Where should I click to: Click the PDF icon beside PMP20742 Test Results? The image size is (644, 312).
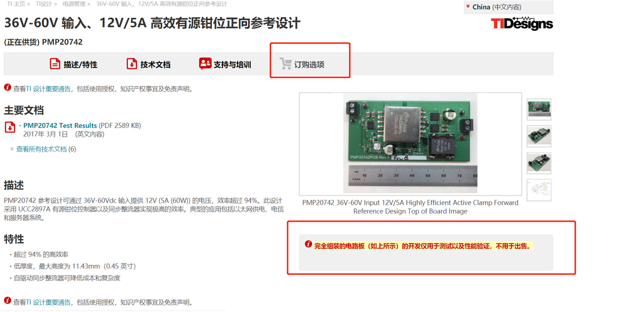click(10, 127)
